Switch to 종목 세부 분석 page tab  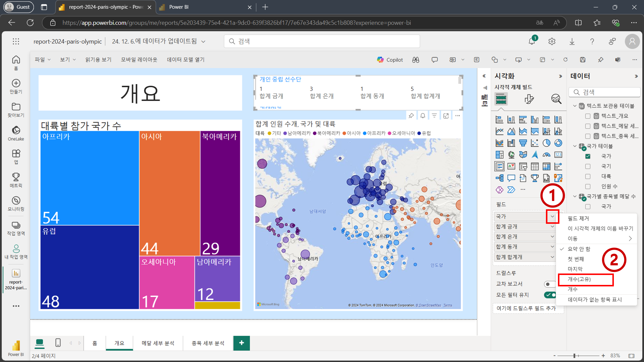208,343
